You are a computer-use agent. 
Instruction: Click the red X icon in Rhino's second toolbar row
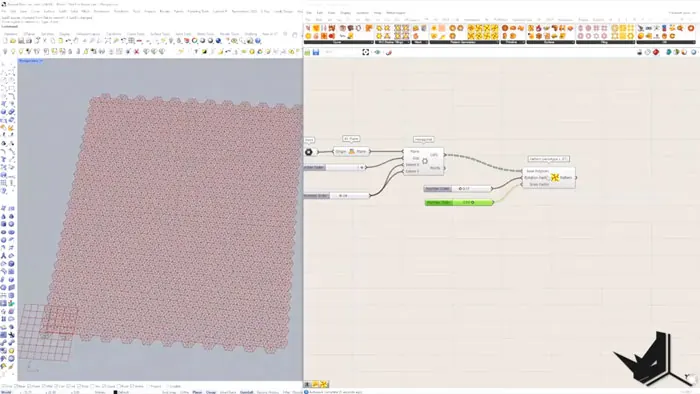tap(137, 51)
